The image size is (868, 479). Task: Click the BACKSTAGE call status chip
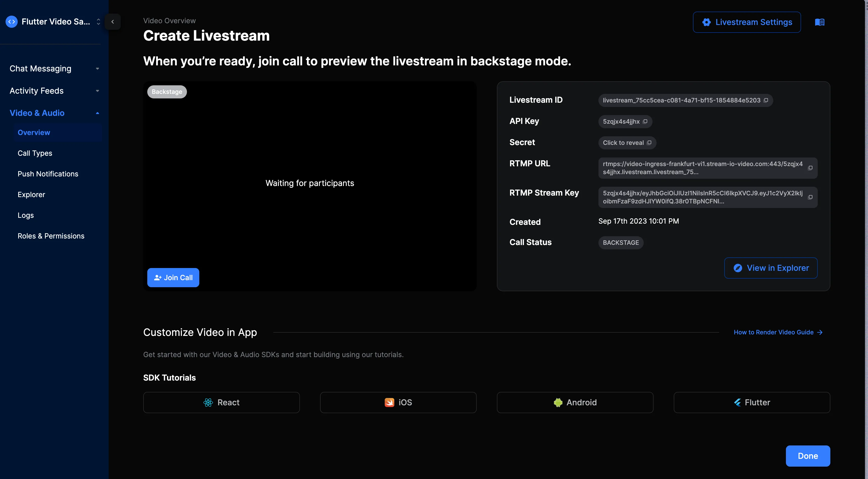pos(621,243)
